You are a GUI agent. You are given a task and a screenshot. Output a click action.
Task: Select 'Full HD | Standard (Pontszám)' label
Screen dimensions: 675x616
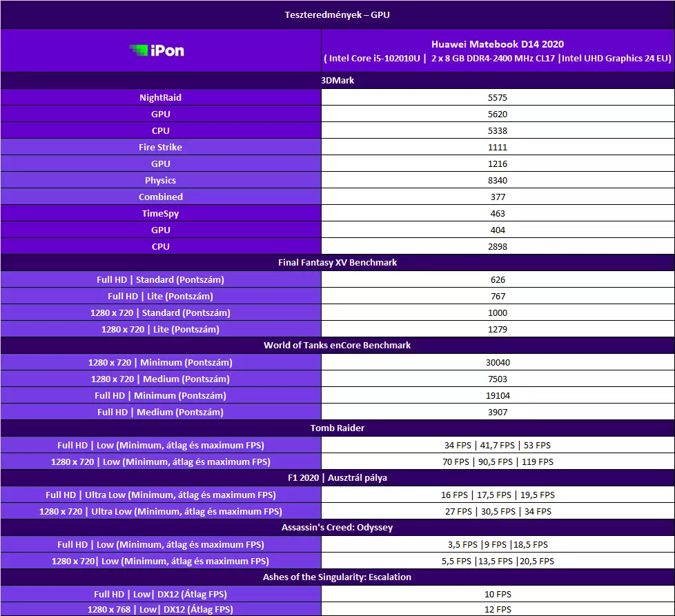[x=160, y=279]
